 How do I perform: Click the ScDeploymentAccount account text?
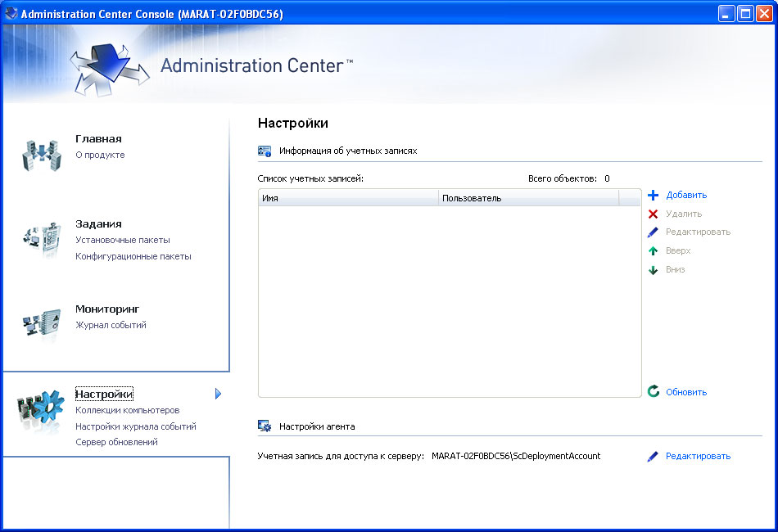click(x=516, y=456)
